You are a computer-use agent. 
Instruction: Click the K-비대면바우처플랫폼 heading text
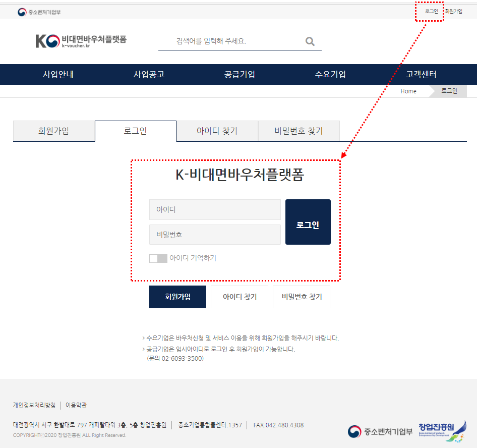click(240, 175)
